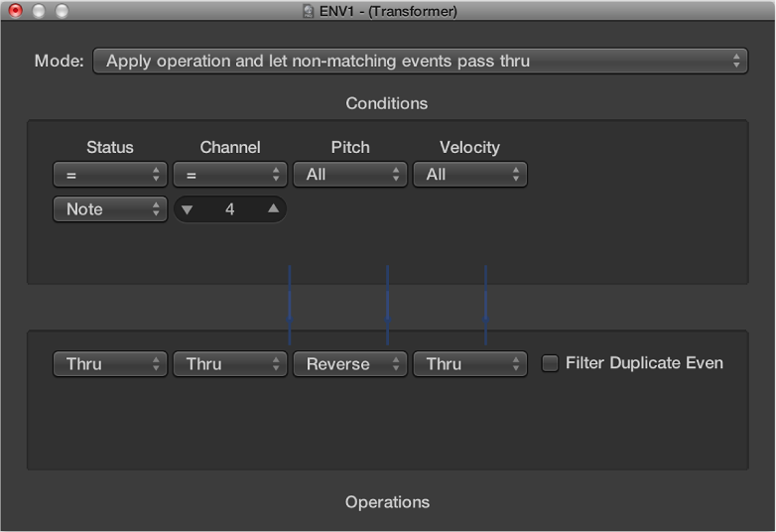Click the channel value field showing 4
Screen dimensions: 776x532
tap(230, 209)
